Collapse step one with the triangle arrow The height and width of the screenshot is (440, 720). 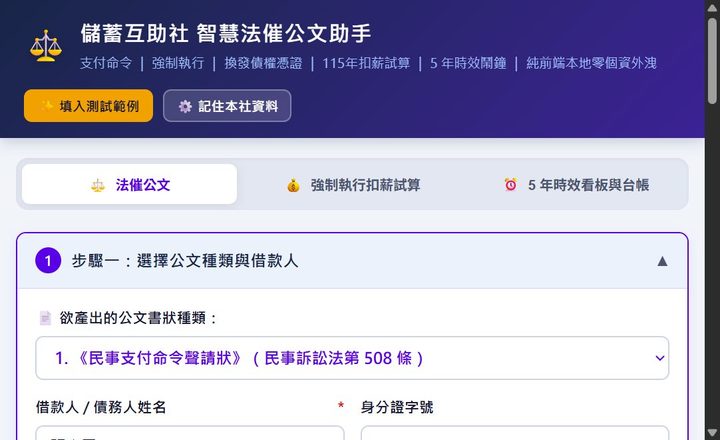(662, 261)
